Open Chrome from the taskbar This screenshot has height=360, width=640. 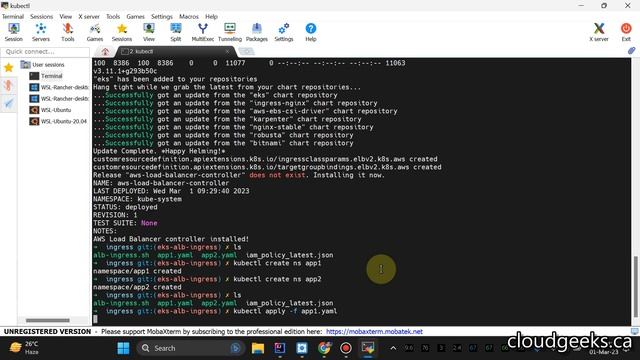click(324, 348)
